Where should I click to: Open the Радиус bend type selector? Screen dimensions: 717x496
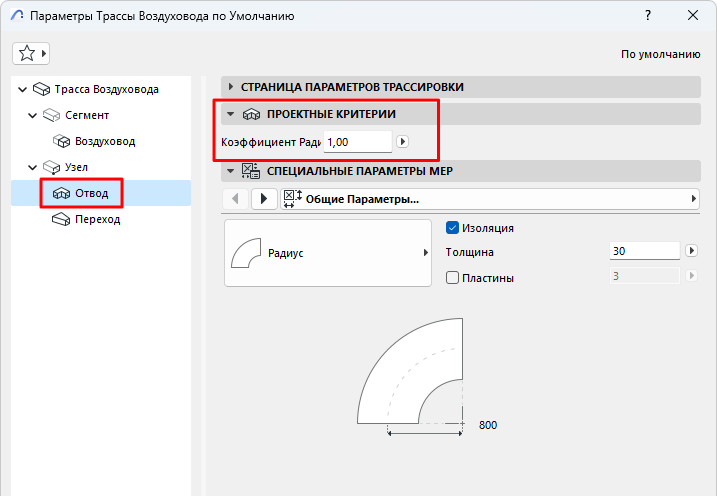328,253
